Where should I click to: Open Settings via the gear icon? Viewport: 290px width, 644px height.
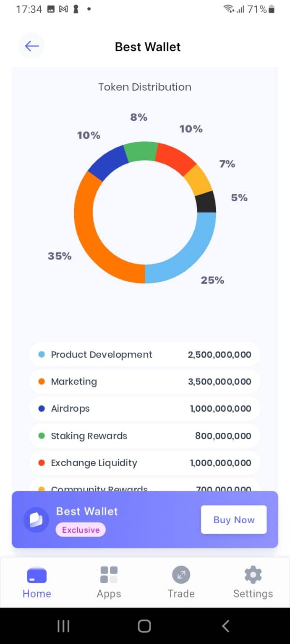(253, 575)
